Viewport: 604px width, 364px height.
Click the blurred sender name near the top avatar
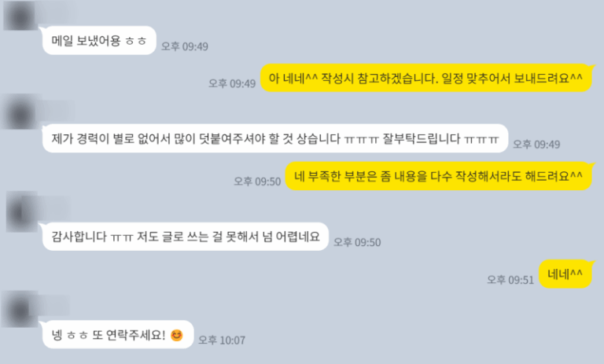[57, 12]
